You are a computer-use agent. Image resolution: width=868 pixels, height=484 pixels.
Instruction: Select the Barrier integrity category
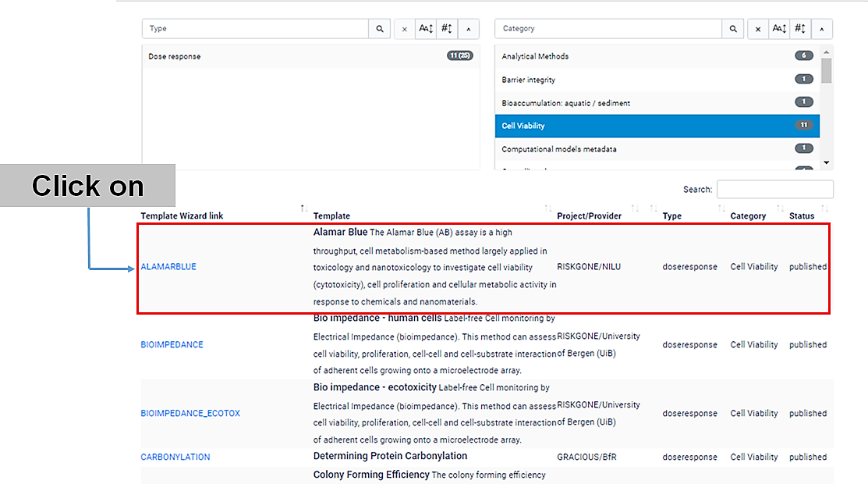[529, 80]
